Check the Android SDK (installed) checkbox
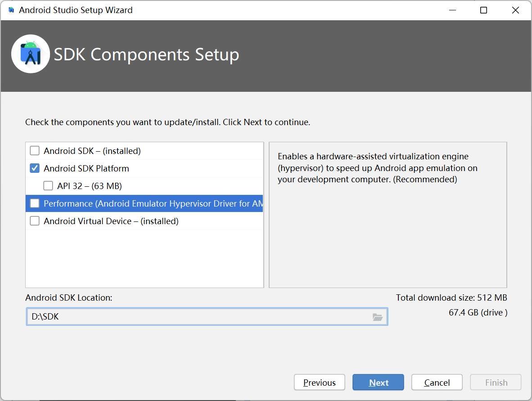The image size is (532, 401). (35, 151)
